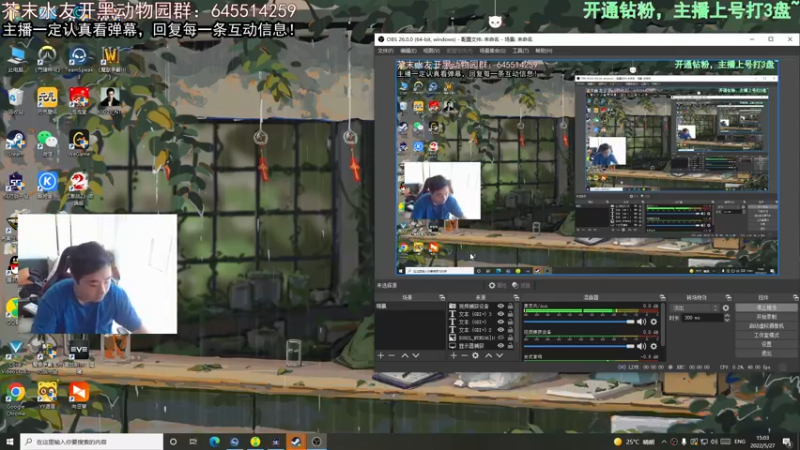The image size is (800, 450).
Task: Open the 场景集合 menu in OBS
Action: (x=492, y=51)
